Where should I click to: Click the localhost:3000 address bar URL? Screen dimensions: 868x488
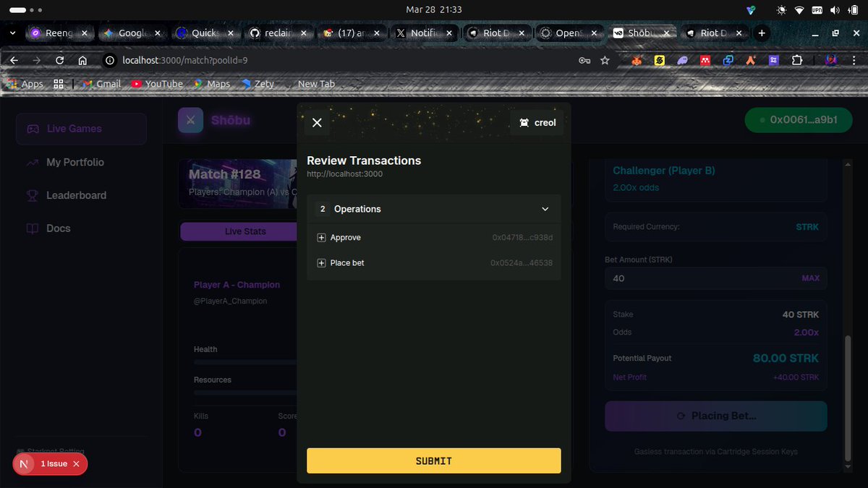pyautogui.click(x=185, y=61)
